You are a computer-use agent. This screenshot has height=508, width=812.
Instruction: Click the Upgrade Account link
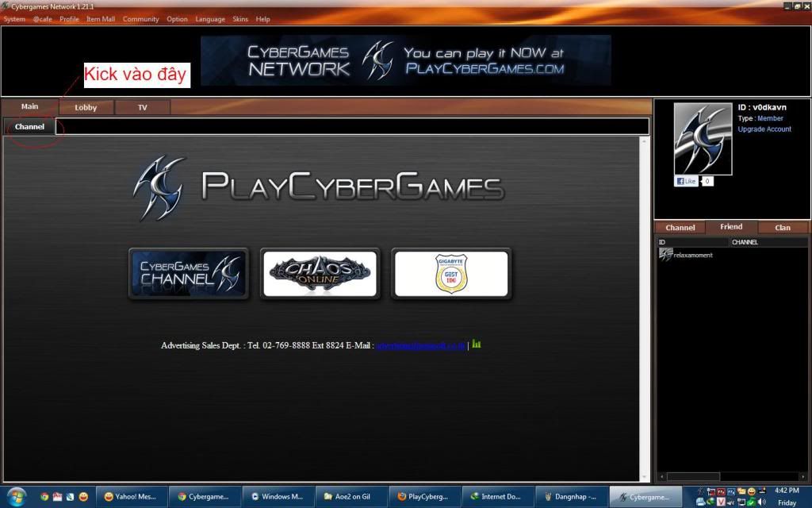click(764, 129)
